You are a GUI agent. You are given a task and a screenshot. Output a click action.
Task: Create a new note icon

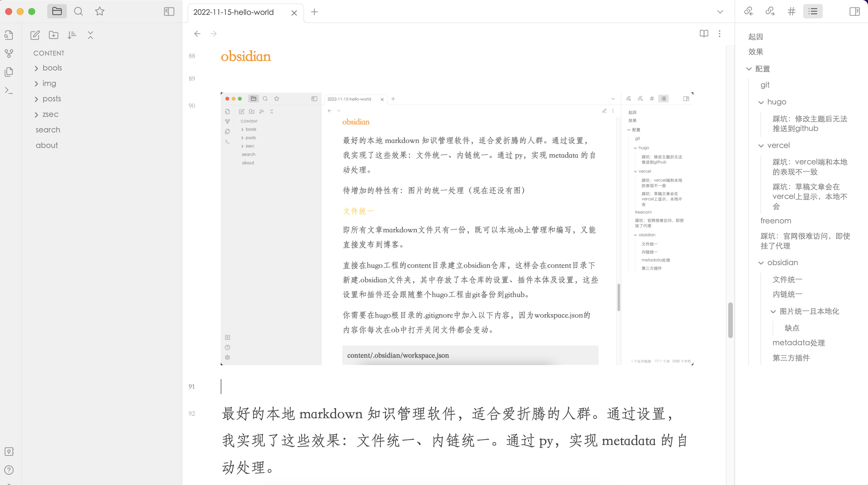pos(35,35)
